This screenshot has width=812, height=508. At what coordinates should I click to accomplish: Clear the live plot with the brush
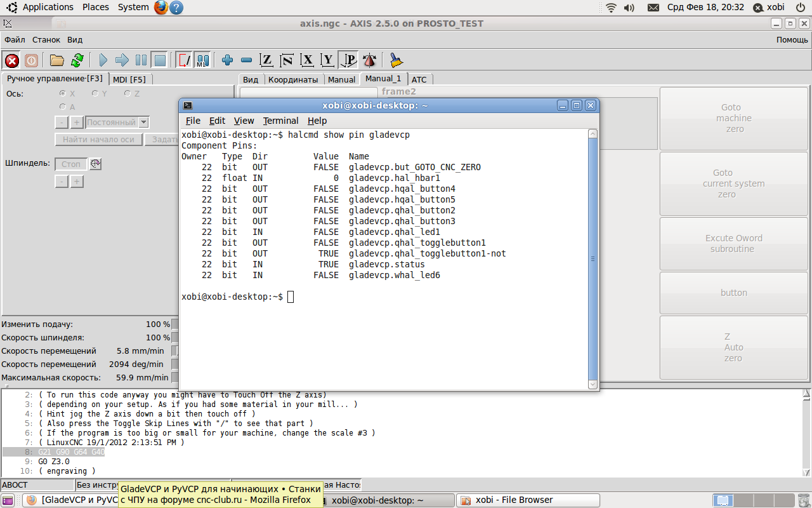[x=396, y=60]
